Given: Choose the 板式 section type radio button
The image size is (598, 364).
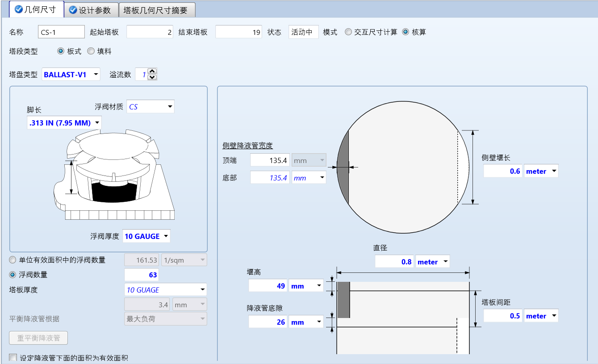Looking at the screenshot, I should click(x=61, y=51).
